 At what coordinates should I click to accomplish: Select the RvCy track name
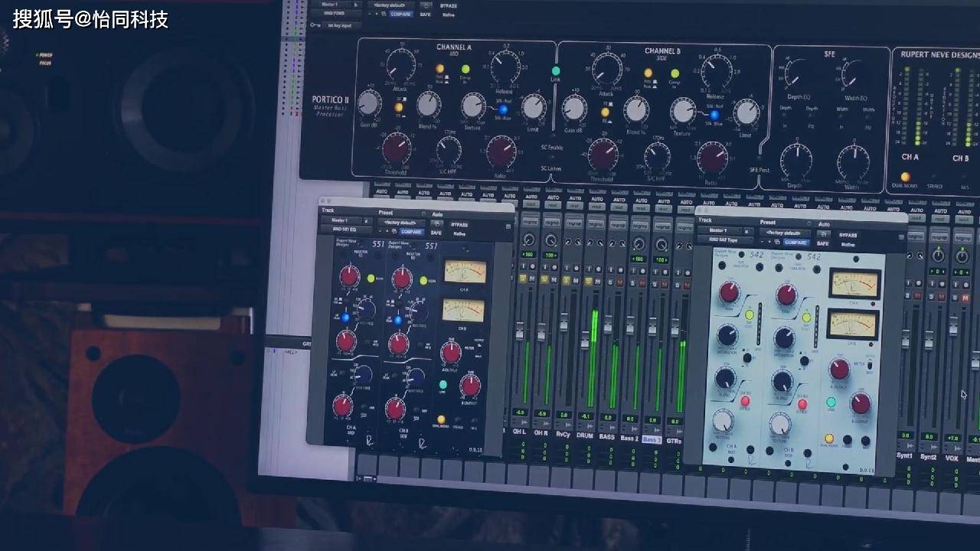(563, 435)
